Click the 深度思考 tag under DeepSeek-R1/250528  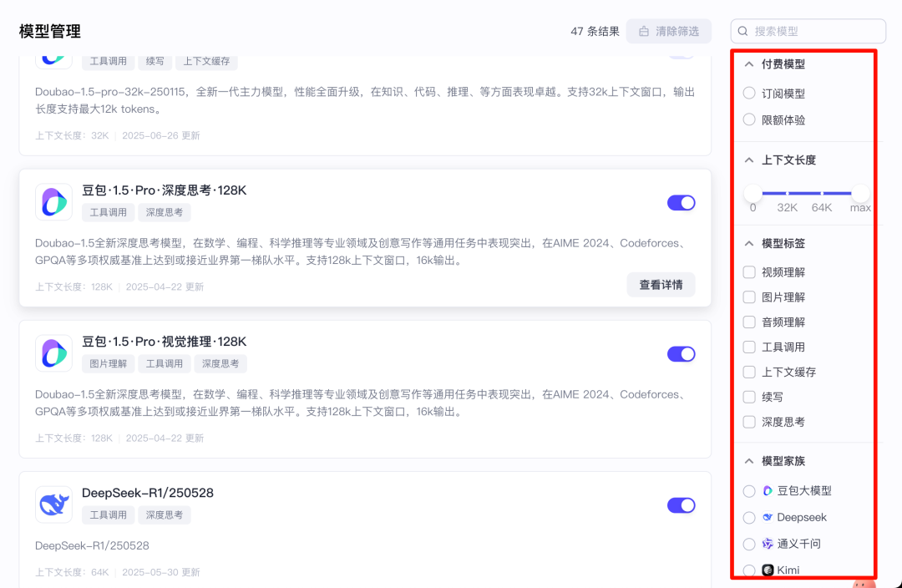[165, 515]
